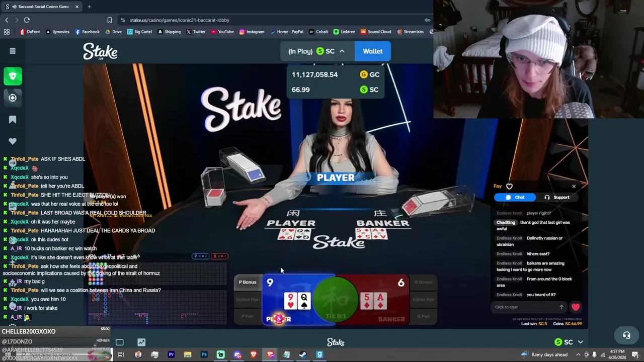The height and width of the screenshot is (362, 644).
Task: Go to the Stake logo home
Action: click(x=100, y=51)
